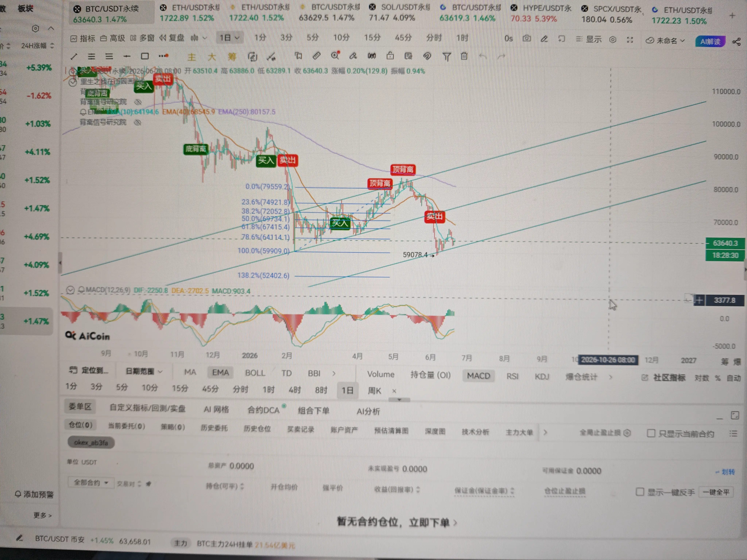Open the list layout icon beside 只显示当前合约

pos(733,433)
